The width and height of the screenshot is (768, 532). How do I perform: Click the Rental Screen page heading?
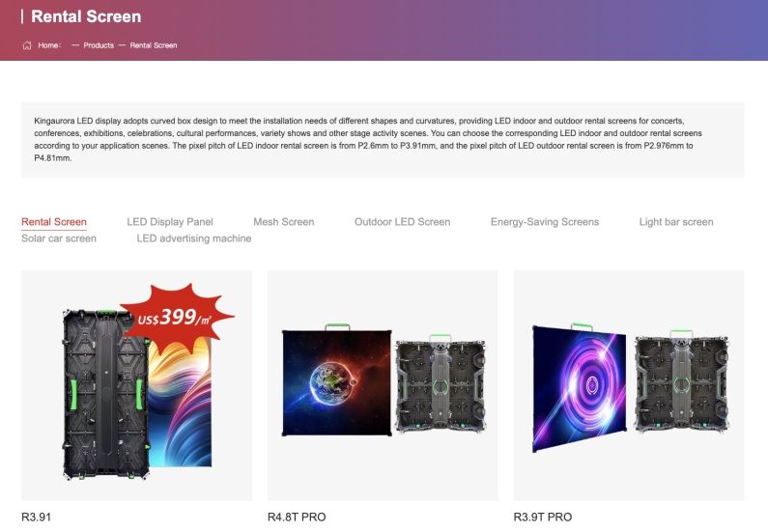pos(86,16)
